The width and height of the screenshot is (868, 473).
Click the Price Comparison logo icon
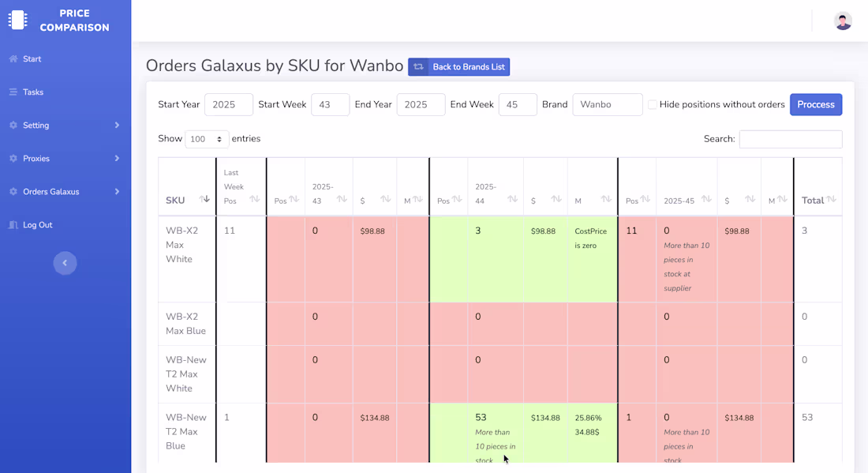(17, 21)
